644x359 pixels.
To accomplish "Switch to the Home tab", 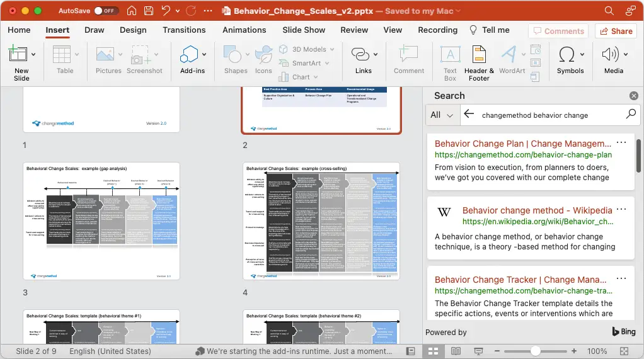I will [19, 30].
